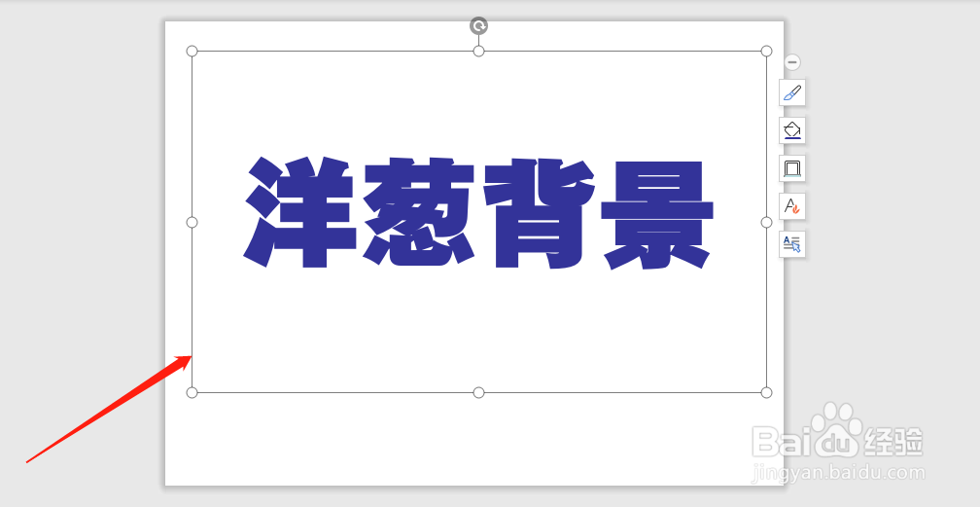Open the shape style brush tool
Screen dimensions: 980x507
point(791,92)
